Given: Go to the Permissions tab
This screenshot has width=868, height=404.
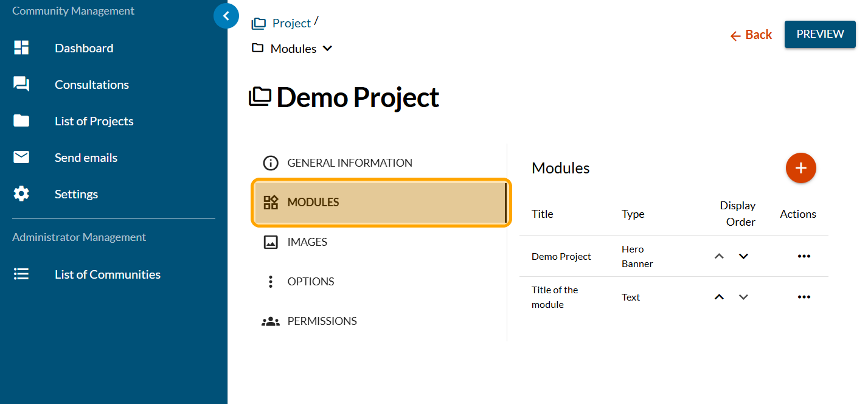Looking at the screenshot, I should coord(322,321).
